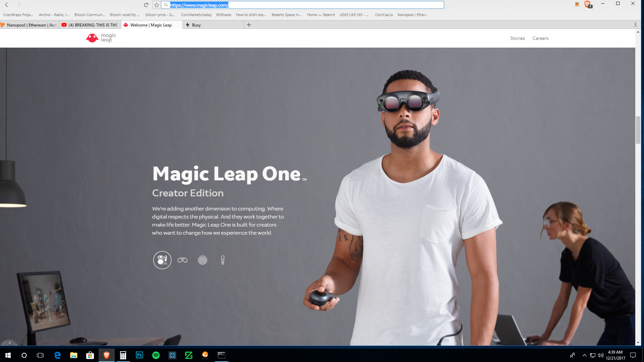
Task: Open Nanopool | Ether... bookmark
Action: [413, 15]
